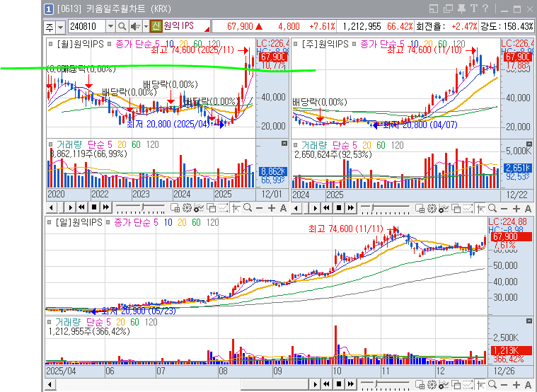Zoom out with minus icon in monthly toolbar

tap(259, 208)
